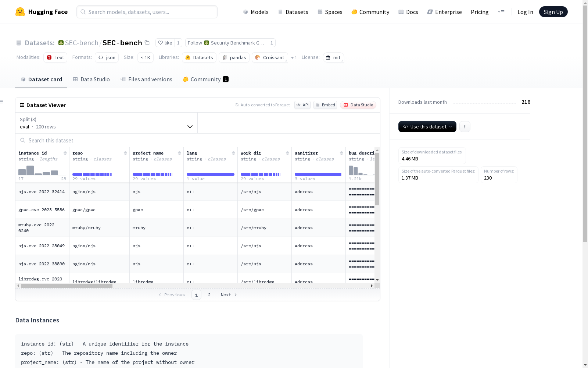This screenshot has width=588, height=368.
Task: Click the Datasets stack icon beside title
Action: pyautogui.click(x=19, y=43)
